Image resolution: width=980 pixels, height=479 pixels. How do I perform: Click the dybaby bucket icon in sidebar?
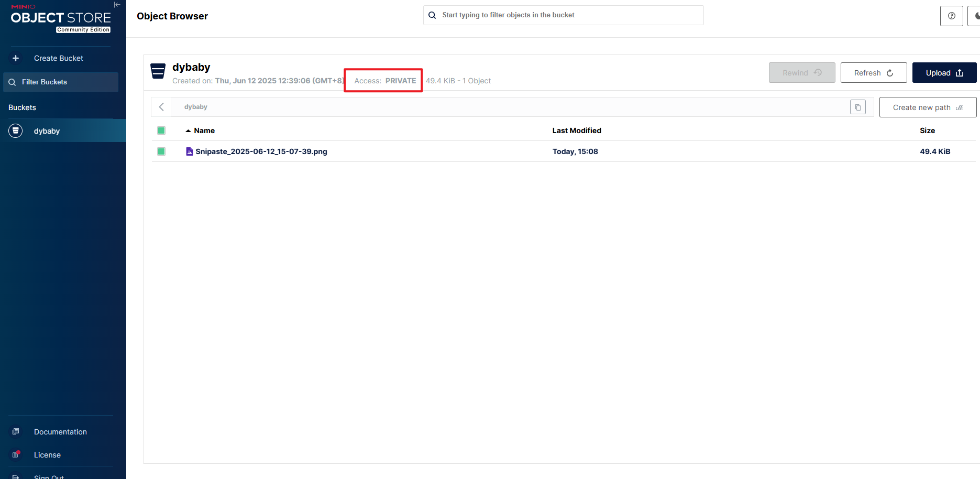[16, 130]
